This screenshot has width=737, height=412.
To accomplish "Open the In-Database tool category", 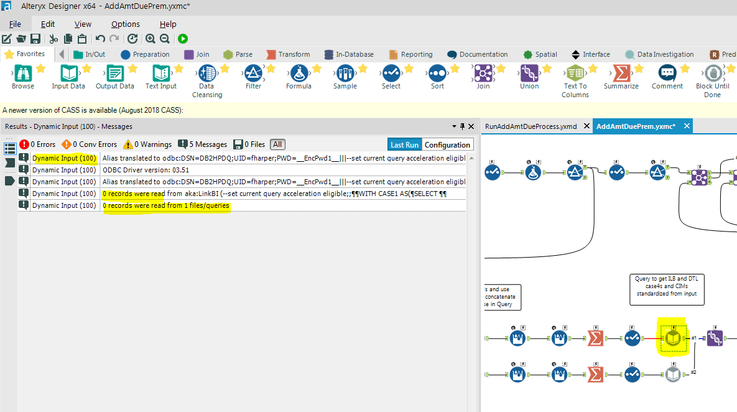I will click(349, 54).
